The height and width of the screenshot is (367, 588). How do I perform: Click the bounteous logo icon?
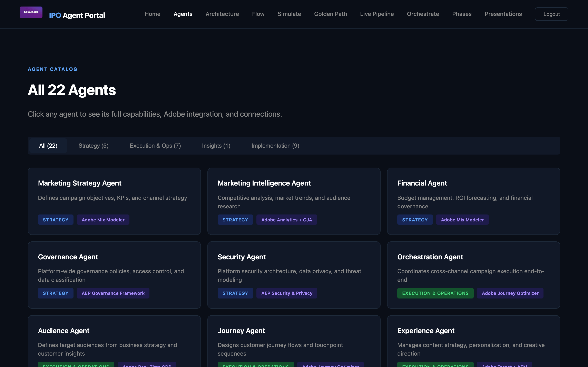click(x=31, y=12)
